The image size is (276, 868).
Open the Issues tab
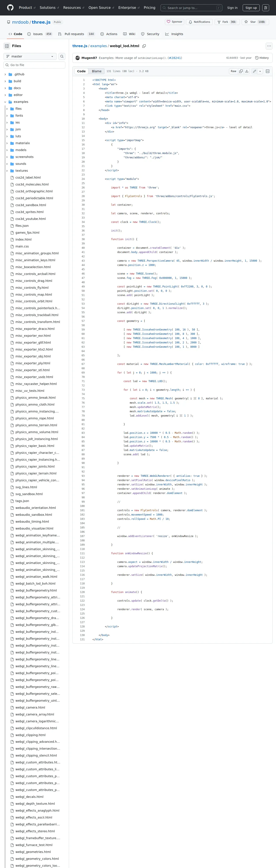pos(40,34)
